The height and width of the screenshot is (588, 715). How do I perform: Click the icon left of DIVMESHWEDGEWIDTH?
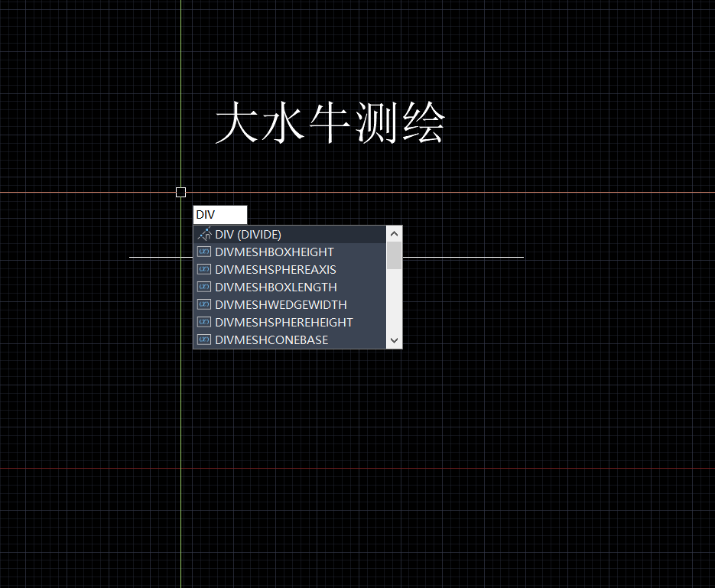203,304
